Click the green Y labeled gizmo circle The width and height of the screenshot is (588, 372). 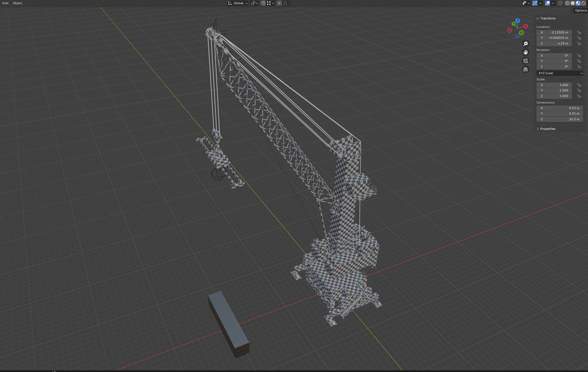click(514, 24)
